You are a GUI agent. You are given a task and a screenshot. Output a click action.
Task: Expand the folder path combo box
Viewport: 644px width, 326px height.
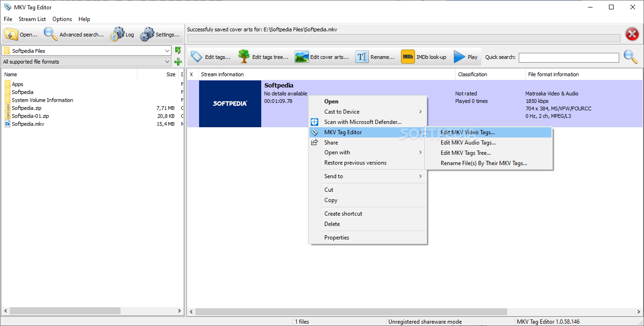168,51
